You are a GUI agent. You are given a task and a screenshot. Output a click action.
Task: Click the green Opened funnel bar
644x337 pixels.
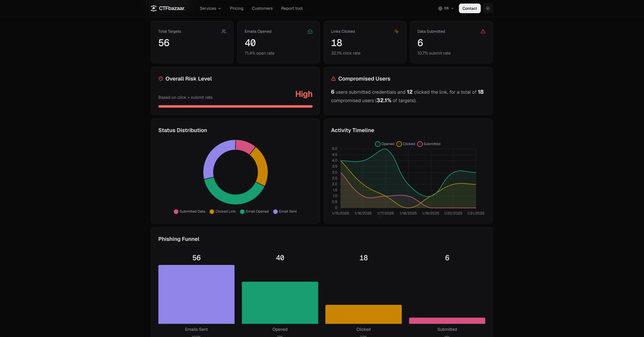pos(280,303)
